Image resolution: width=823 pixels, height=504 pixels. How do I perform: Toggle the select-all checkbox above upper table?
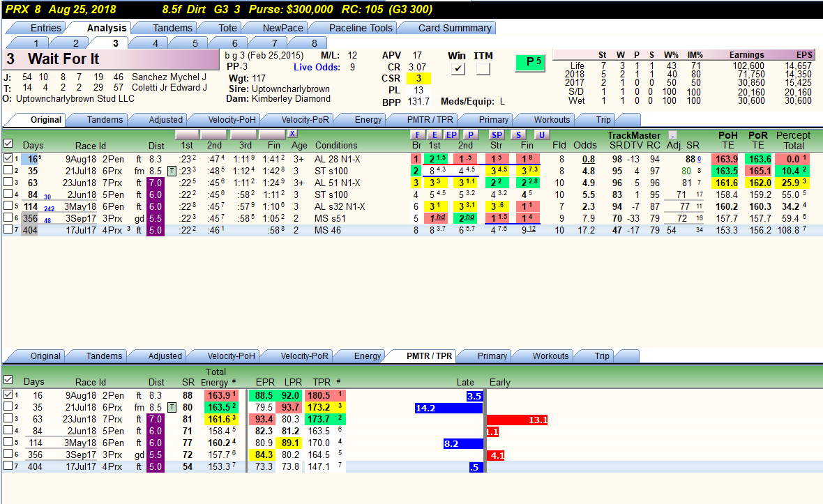click(8, 143)
